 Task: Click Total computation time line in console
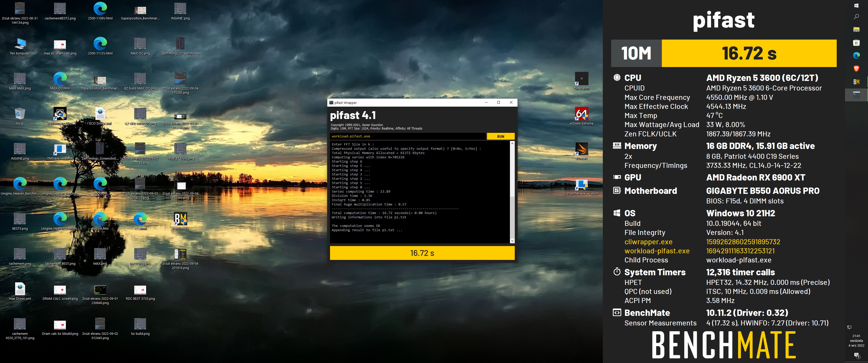384,213
